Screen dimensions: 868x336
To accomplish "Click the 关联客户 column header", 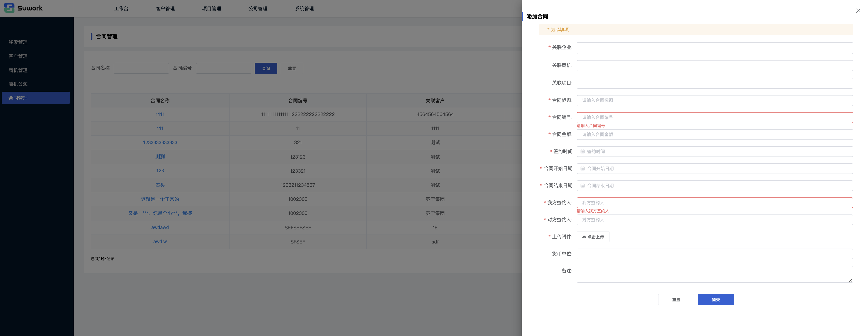I will point(435,101).
